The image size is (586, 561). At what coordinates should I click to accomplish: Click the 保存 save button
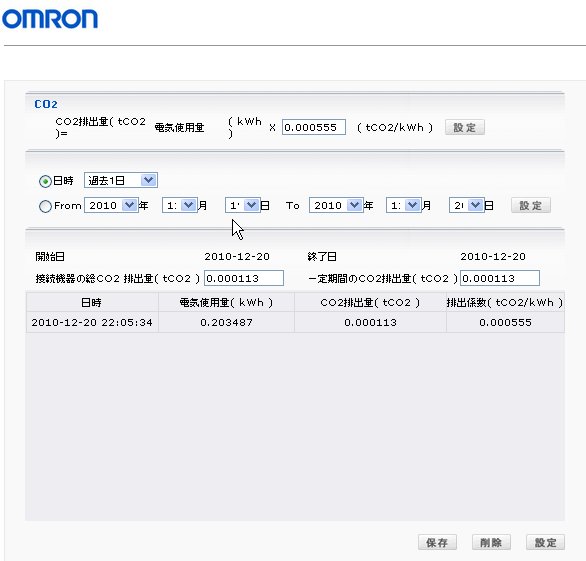tap(437, 542)
